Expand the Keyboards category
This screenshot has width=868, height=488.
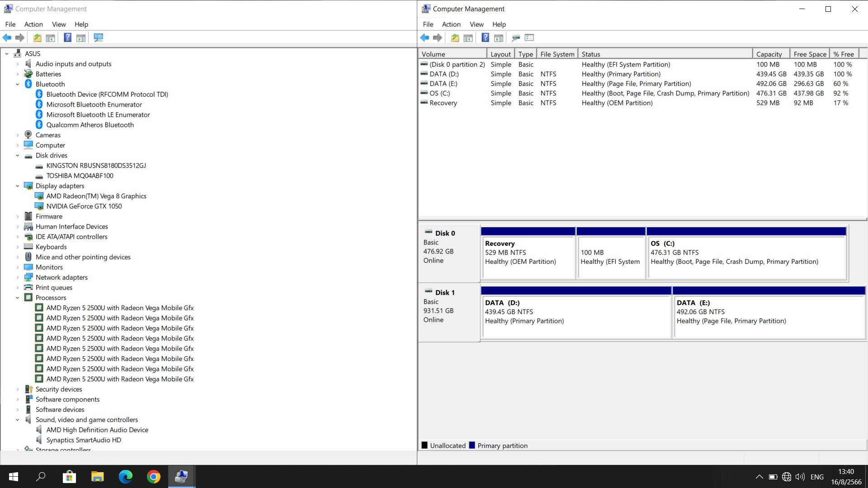point(18,247)
